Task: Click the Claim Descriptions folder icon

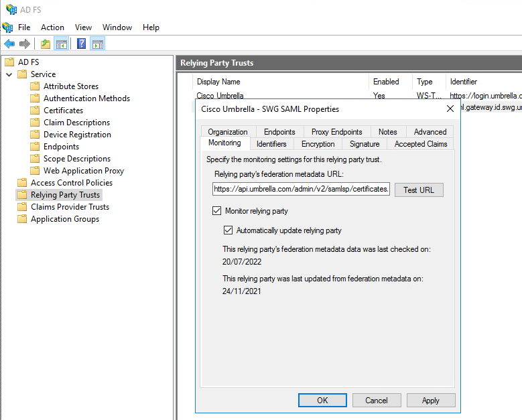Action: pyautogui.click(x=35, y=122)
